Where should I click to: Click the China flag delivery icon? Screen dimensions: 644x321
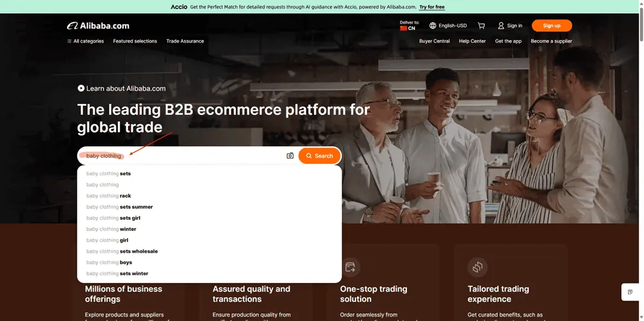click(403, 28)
